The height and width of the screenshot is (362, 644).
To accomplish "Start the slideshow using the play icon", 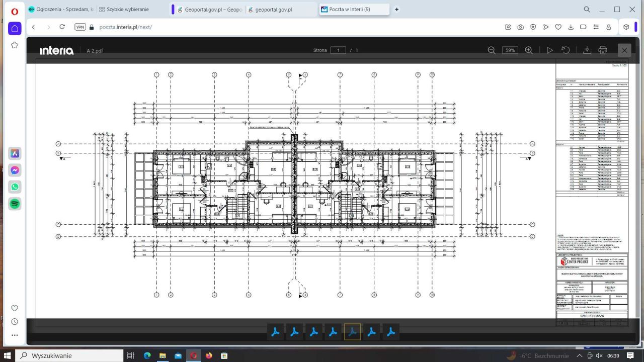I will coord(550,50).
